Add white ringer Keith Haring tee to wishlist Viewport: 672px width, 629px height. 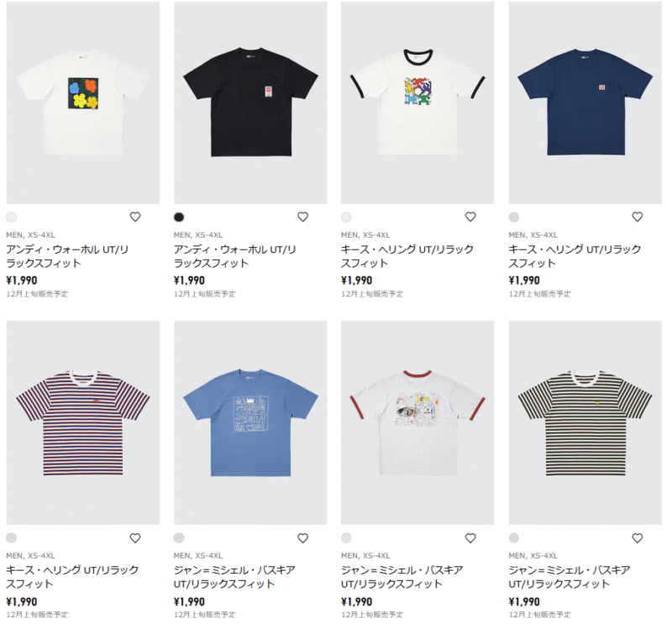click(x=470, y=218)
